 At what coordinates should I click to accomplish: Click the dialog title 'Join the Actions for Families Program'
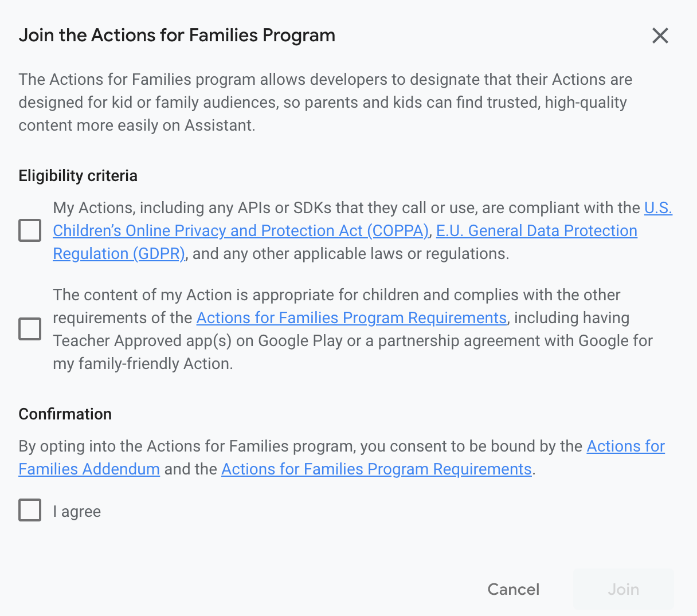pyautogui.click(x=177, y=36)
